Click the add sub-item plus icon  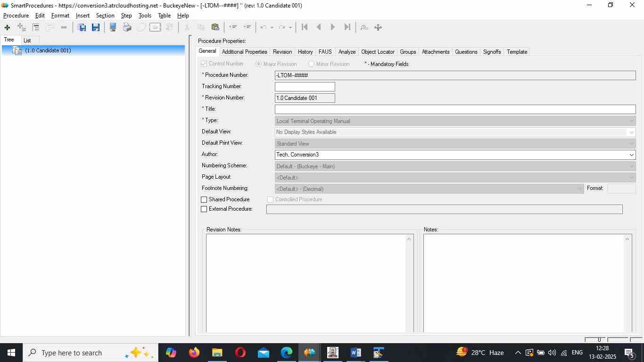[21, 27]
